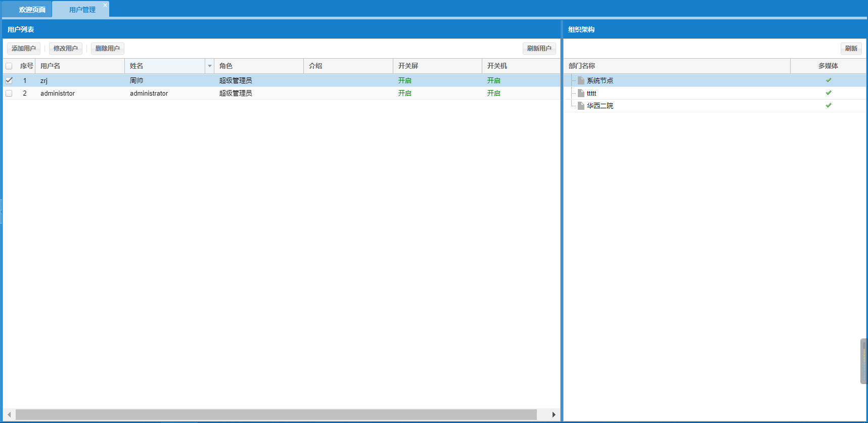
Task: Sort by the 用户名 column header
Action: 80,66
